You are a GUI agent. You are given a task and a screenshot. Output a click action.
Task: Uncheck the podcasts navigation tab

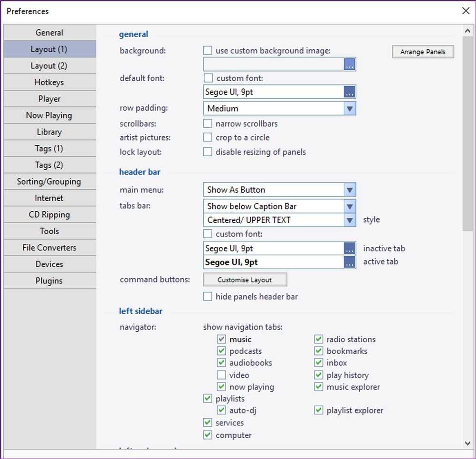pos(221,351)
